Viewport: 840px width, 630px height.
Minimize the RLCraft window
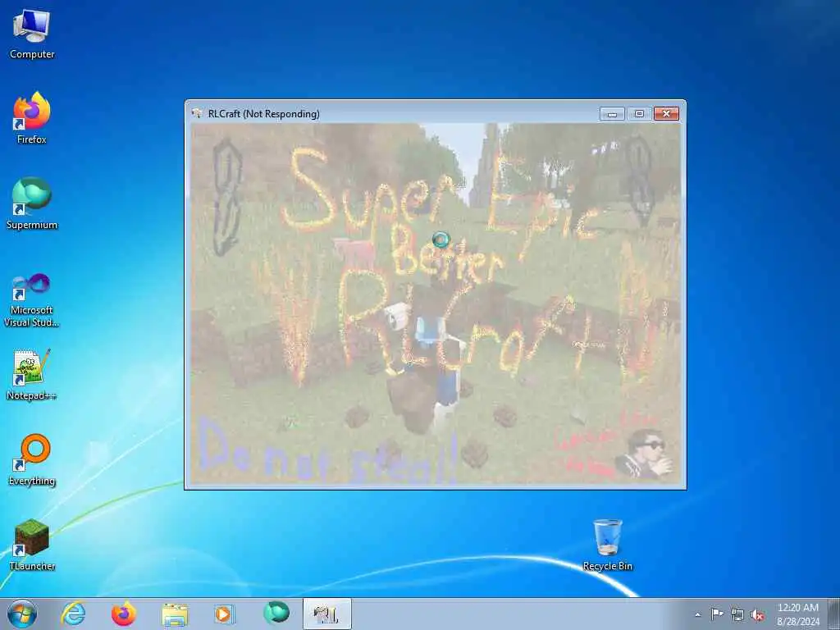point(612,113)
